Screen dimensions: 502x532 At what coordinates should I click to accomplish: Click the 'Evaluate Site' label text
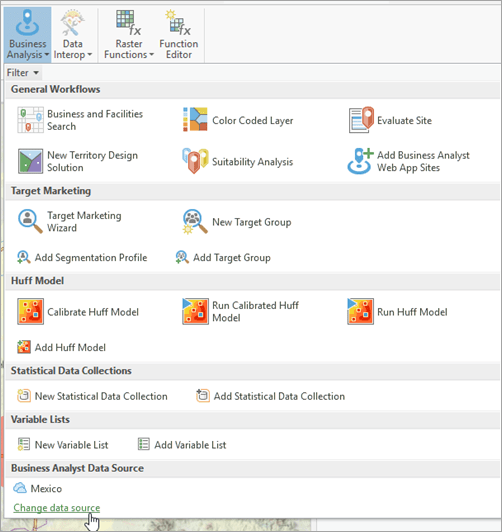[404, 120]
